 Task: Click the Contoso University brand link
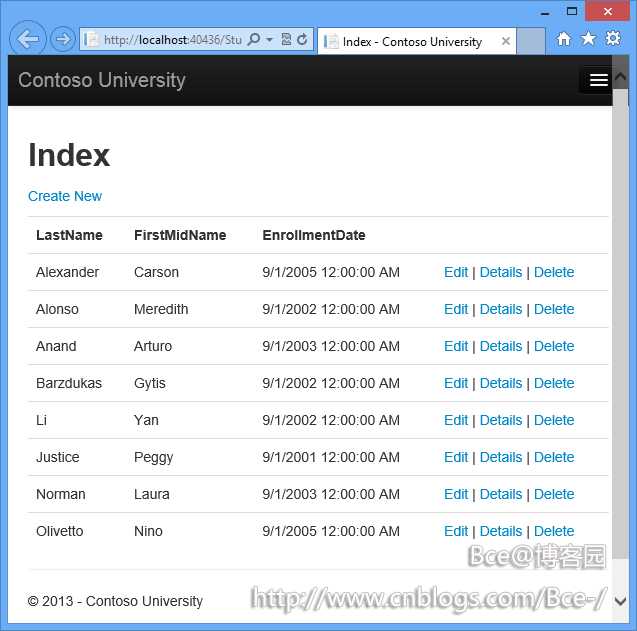coord(102,80)
